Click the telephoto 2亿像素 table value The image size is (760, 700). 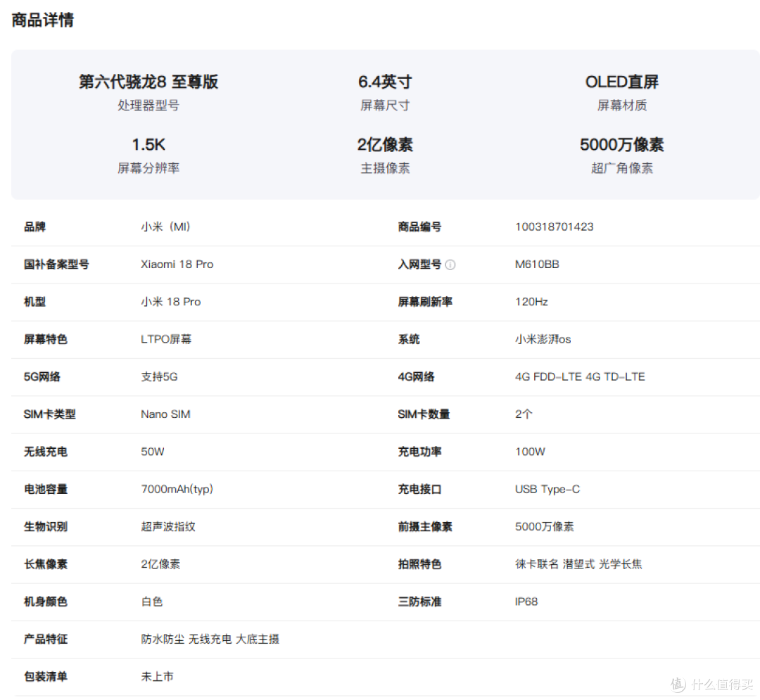[160, 564]
